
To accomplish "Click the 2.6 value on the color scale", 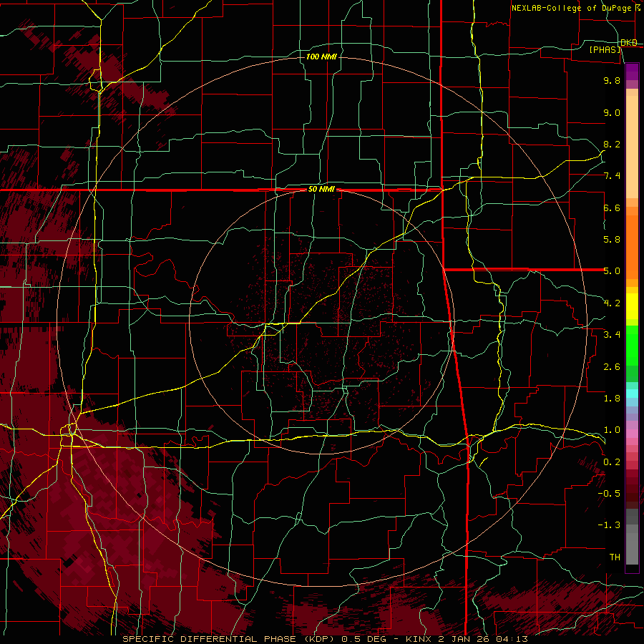I will (612, 367).
